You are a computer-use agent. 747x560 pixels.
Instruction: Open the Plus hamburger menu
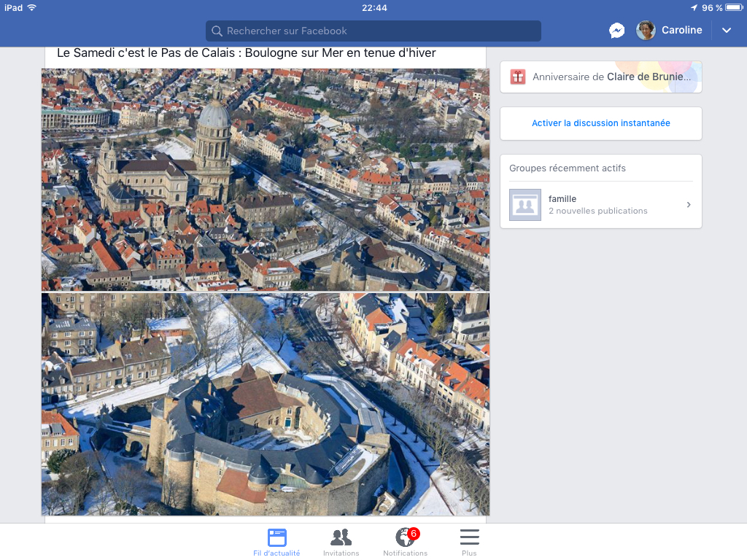tap(469, 538)
